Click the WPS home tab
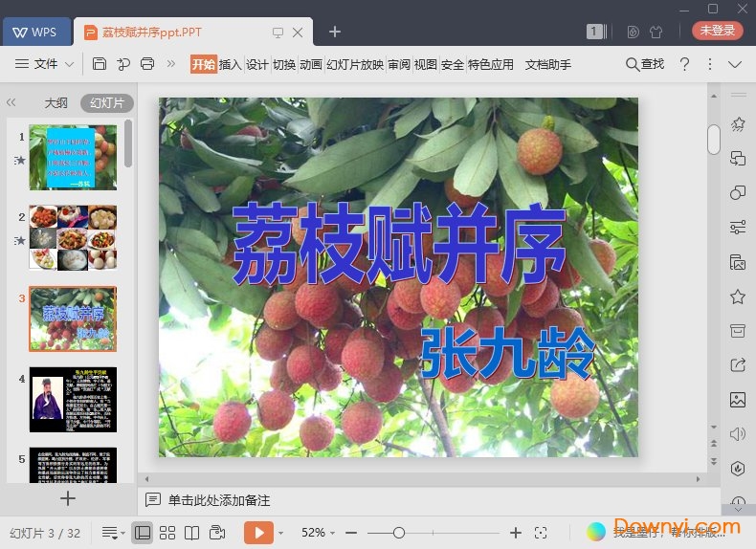Viewport: 756px width, 549px height. 36,32
